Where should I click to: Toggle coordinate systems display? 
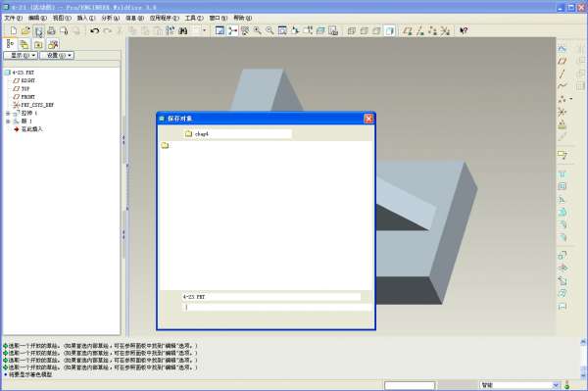445,30
